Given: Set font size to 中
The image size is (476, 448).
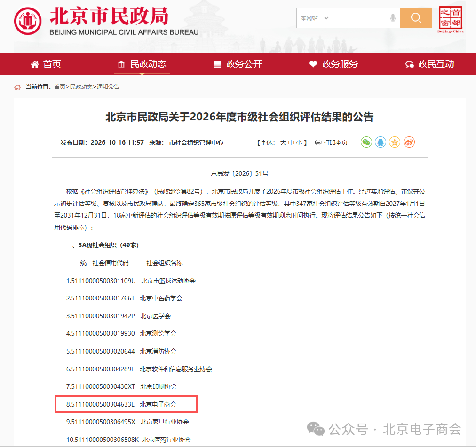Looking at the screenshot, I should pos(291,142).
